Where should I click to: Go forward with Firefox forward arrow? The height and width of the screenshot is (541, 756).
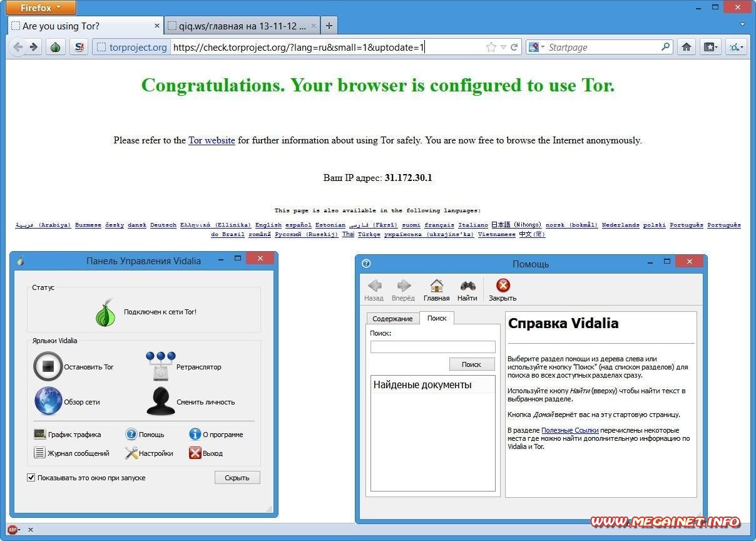click(x=34, y=47)
